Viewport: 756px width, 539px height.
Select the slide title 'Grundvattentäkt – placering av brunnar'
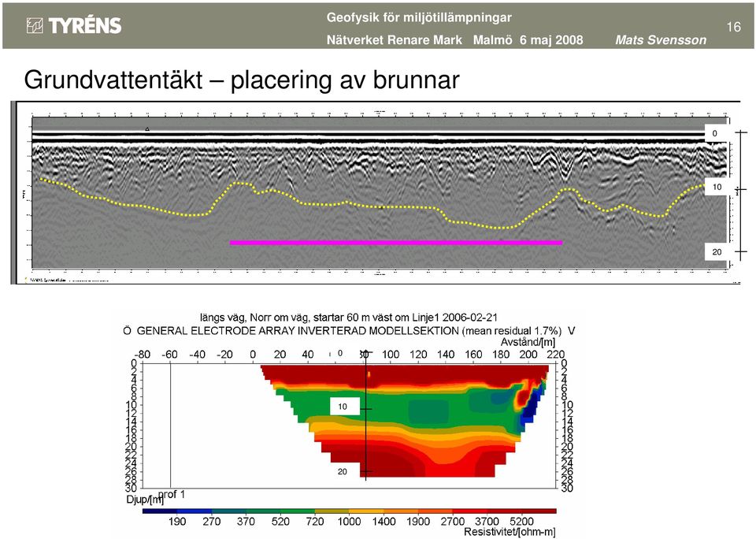tap(242, 80)
